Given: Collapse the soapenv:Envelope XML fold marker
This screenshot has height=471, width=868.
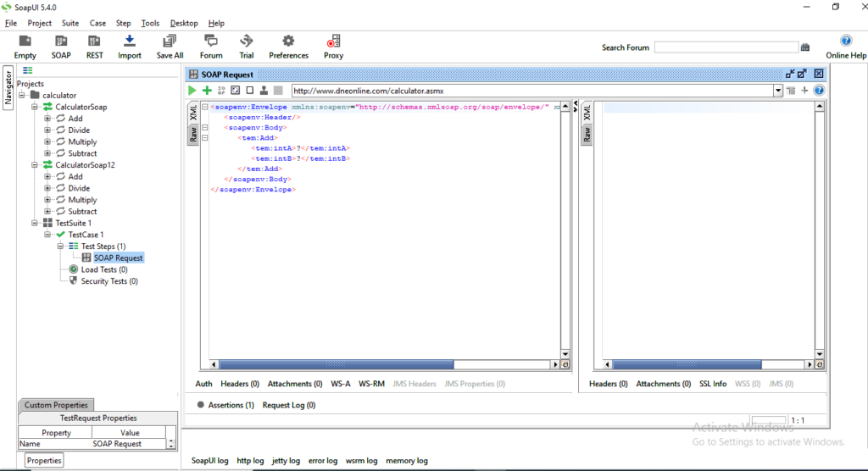Looking at the screenshot, I should [x=205, y=107].
